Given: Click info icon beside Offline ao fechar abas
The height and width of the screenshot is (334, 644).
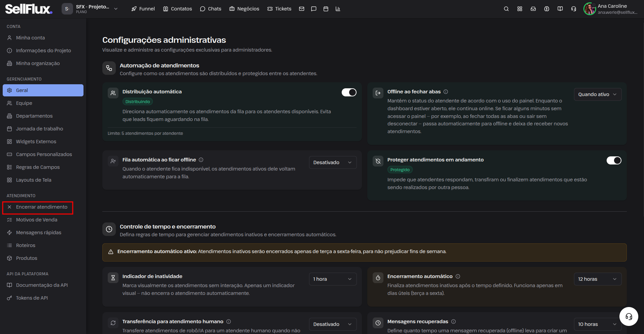Looking at the screenshot, I should (x=446, y=92).
